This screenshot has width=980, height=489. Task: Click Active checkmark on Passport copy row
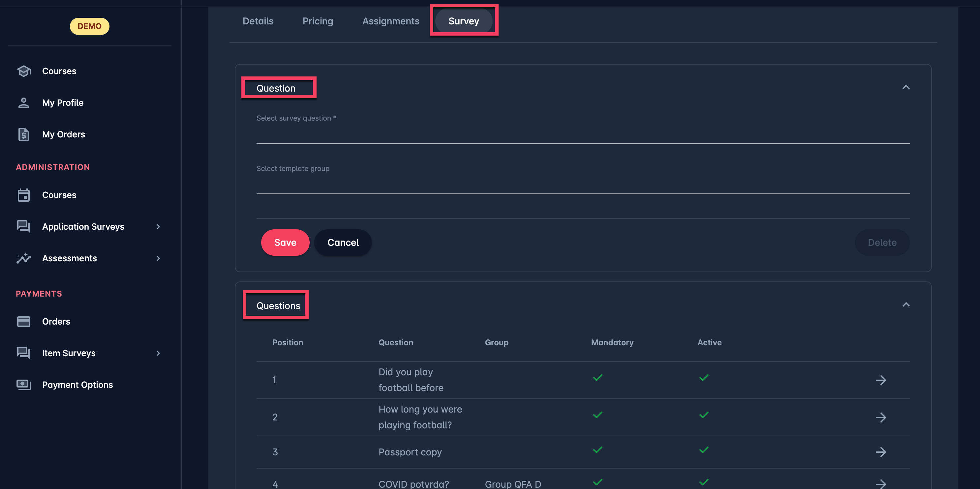click(x=704, y=450)
